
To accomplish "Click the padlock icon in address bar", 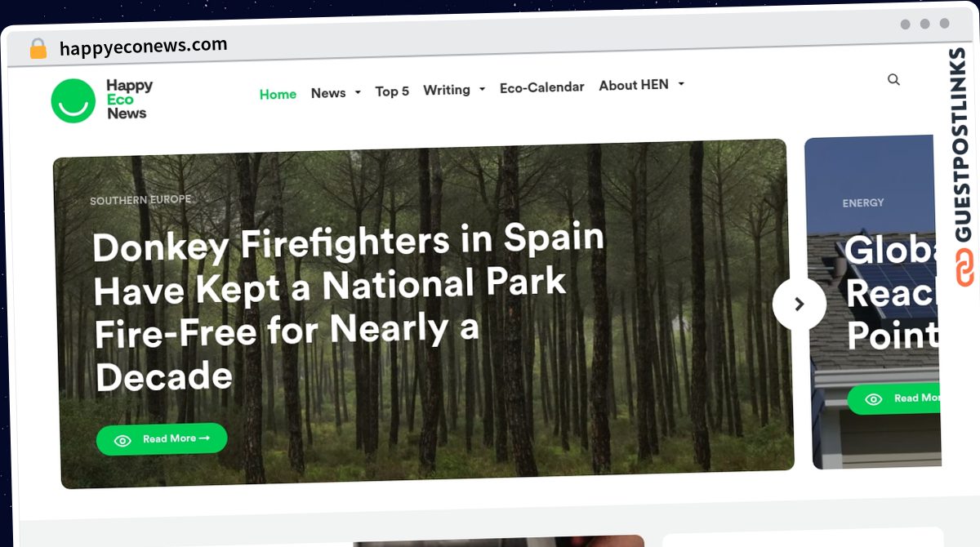I will pos(38,49).
